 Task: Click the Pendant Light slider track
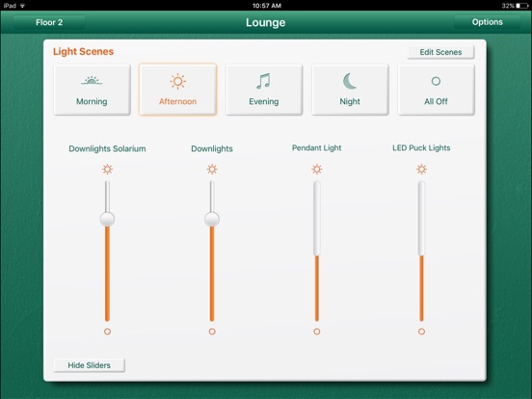[x=317, y=252]
